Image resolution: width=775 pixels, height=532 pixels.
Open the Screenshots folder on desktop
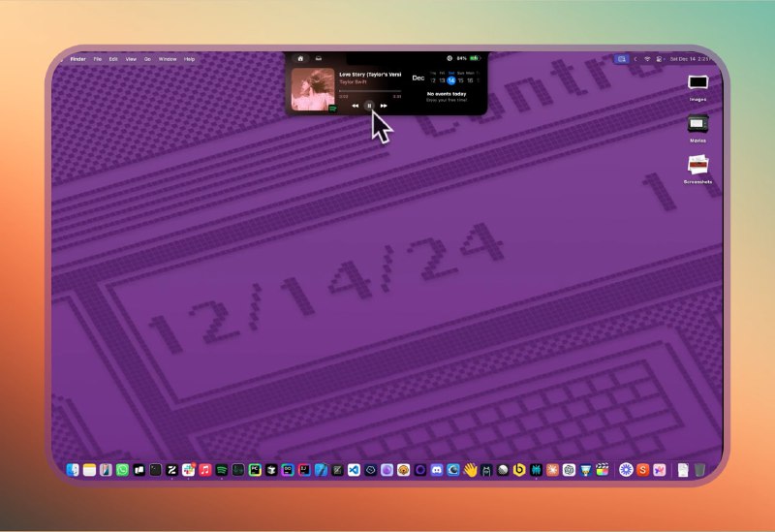point(697,170)
